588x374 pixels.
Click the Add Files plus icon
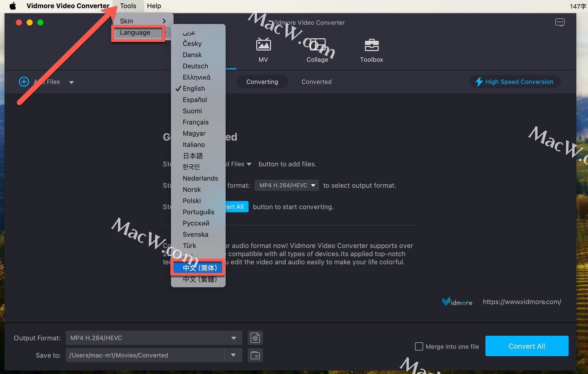[24, 82]
